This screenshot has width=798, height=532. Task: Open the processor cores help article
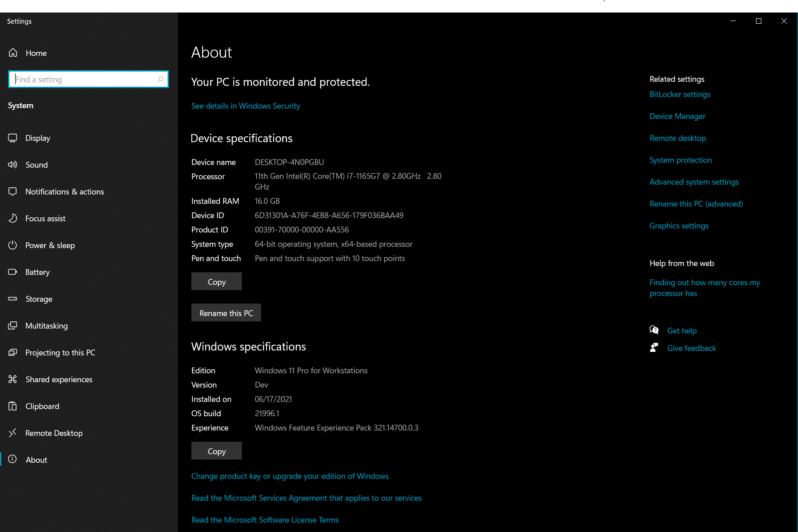tap(705, 288)
